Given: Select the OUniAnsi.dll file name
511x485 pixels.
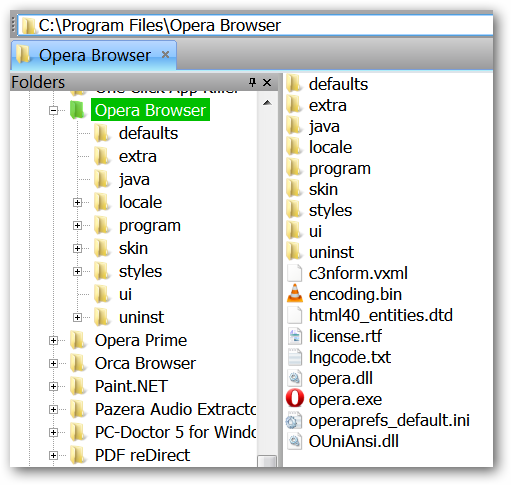Looking at the screenshot, I should [x=353, y=441].
